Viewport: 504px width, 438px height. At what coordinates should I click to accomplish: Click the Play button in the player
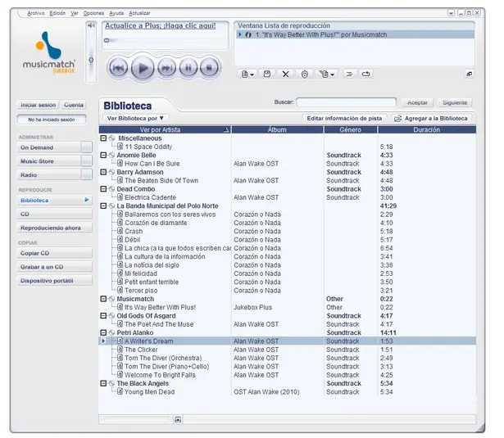point(143,68)
